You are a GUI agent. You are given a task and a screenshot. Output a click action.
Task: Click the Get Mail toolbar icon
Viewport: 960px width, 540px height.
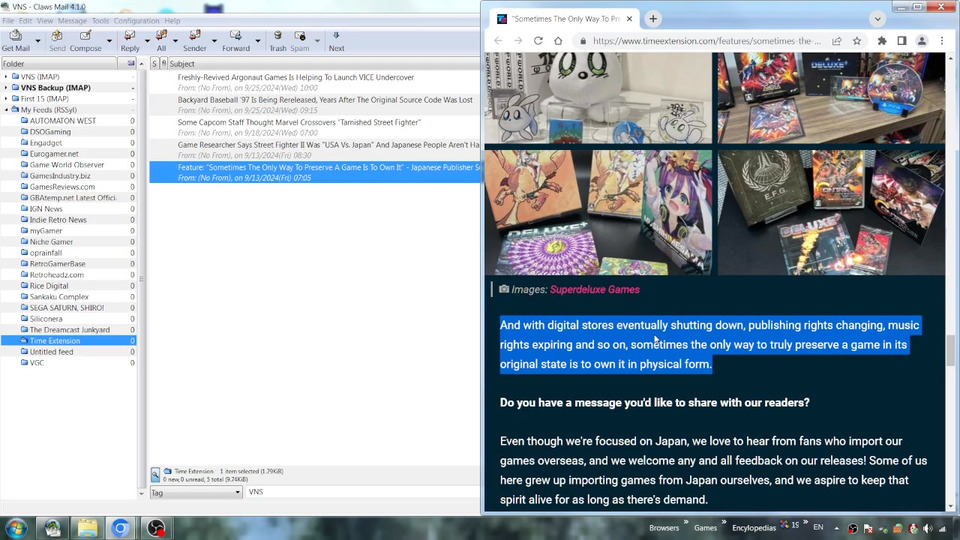point(16,41)
